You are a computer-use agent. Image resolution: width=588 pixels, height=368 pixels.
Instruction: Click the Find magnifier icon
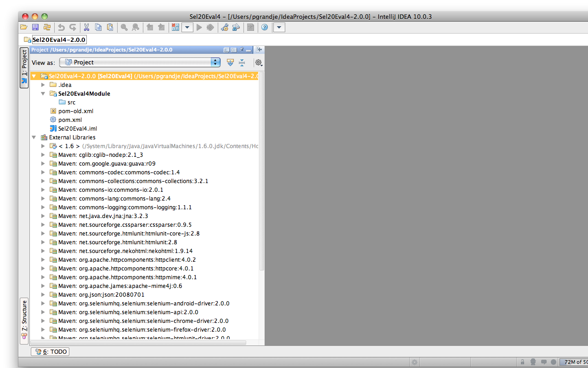click(124, 28)
